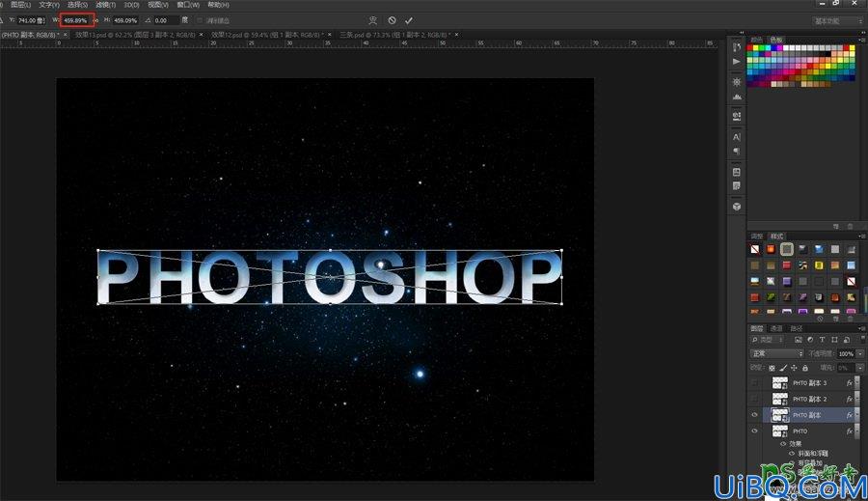Viewport: 868px width, 501px height.
Task: Collapse the PHTO layer effects arrow
Action: coord(858,431)
